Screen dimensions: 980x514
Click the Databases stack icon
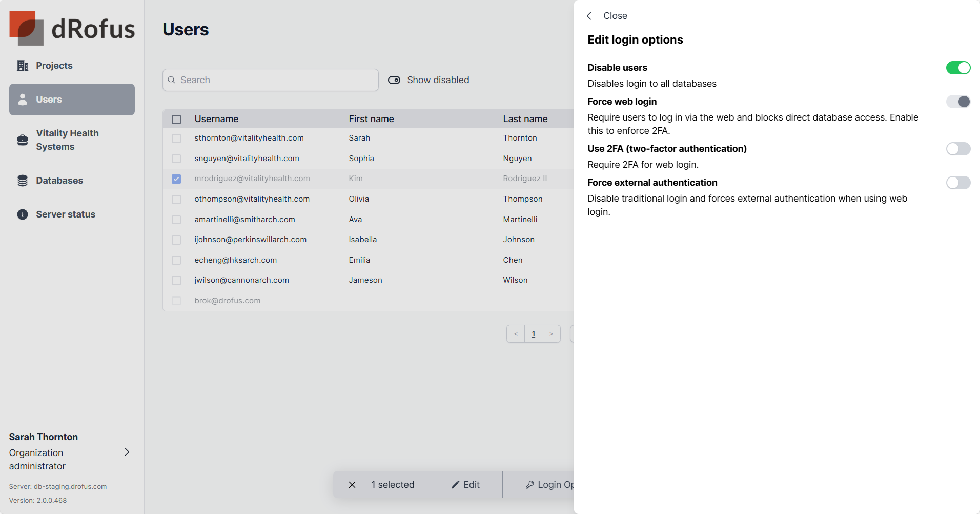(23, 181)
